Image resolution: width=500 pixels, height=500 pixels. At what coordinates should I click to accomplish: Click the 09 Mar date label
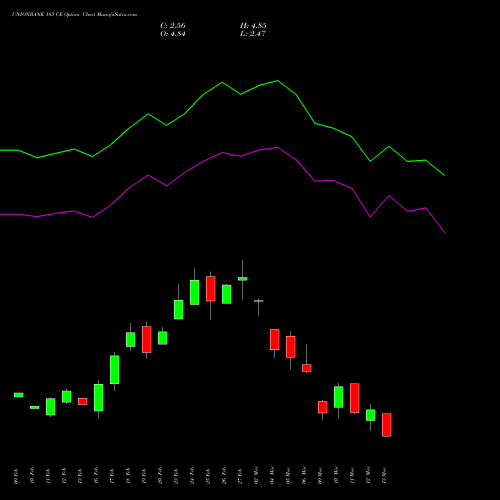(x=320, y=475)
